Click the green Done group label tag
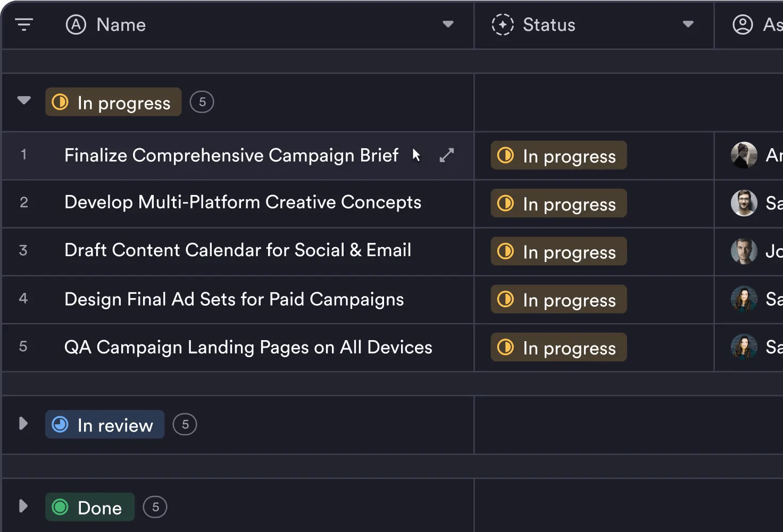The width and height of the screenshot is (783, 532). [x=89, y=507]
